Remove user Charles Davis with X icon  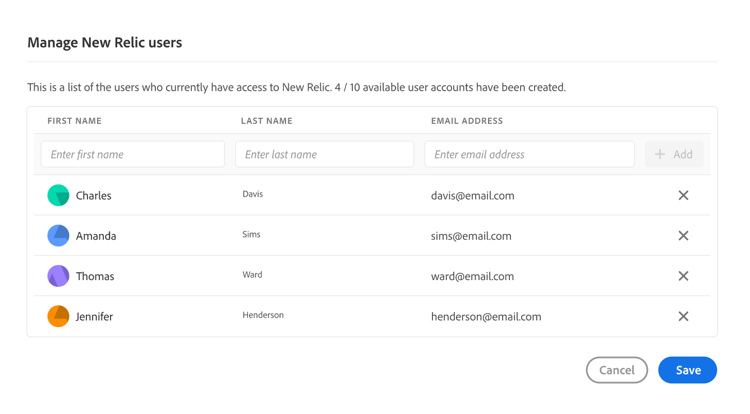click(683, 196)
